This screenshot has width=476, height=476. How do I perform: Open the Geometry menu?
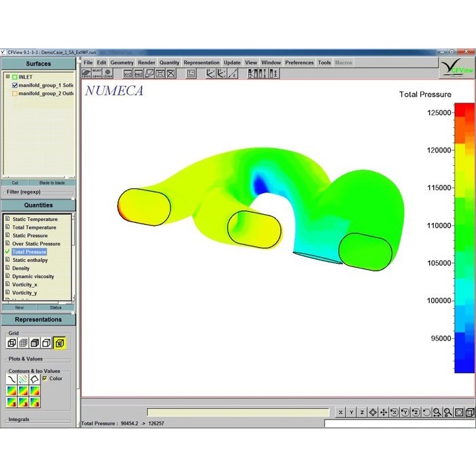coord(122,63)
